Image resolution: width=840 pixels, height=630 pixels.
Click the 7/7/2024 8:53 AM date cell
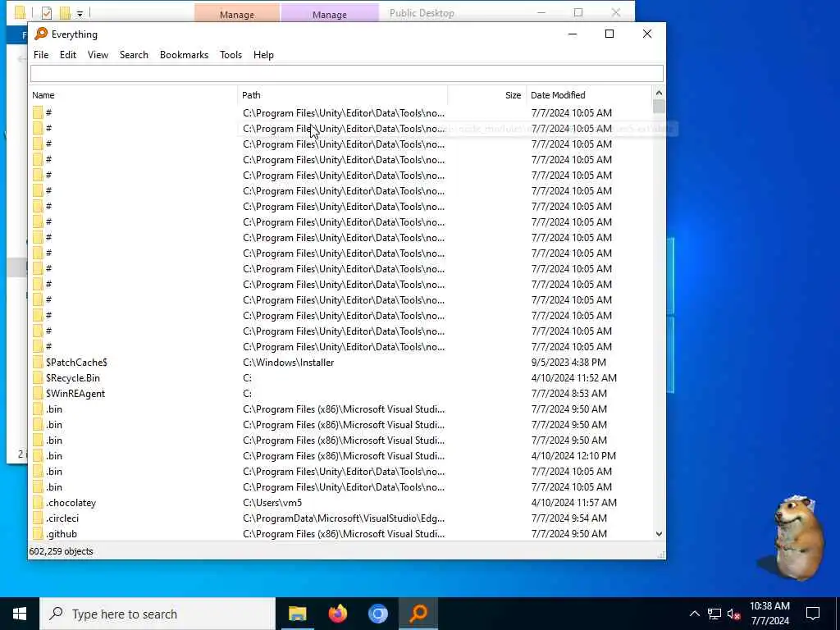coord(569,393)
